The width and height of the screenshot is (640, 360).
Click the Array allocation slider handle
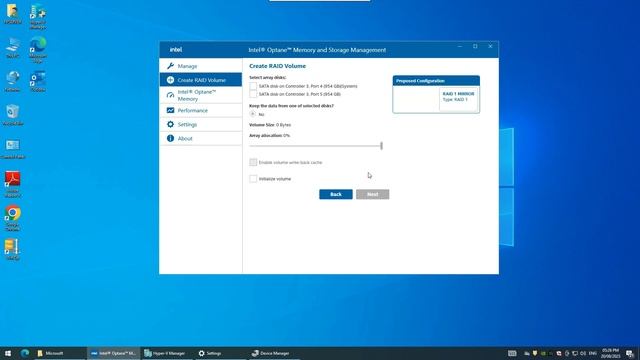click(x=381, y=146)
